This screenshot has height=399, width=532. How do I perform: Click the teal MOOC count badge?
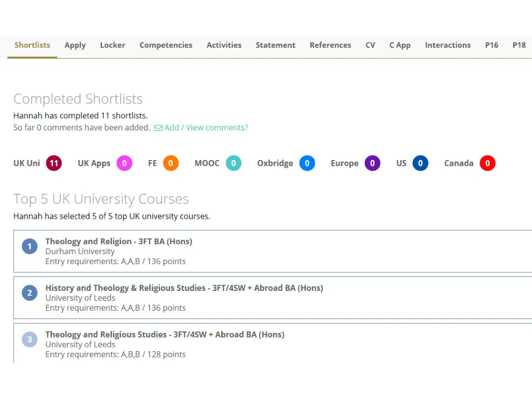point(233,163)
